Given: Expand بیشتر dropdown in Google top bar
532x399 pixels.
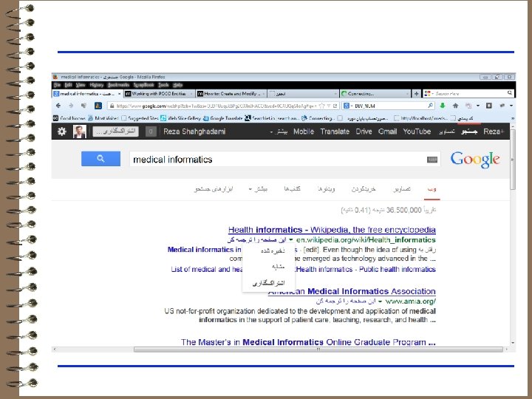Looking at the screenshot, I should coord(279,132).
